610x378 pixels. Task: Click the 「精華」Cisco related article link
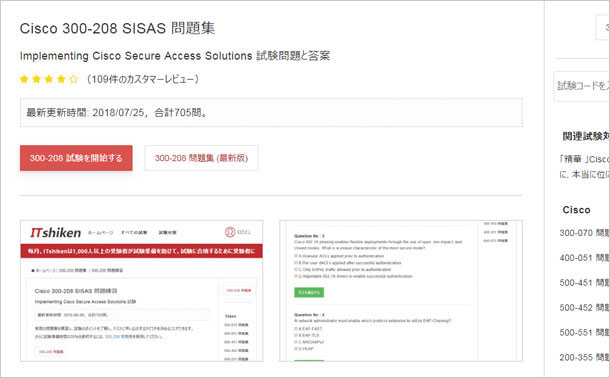[584, 166]
